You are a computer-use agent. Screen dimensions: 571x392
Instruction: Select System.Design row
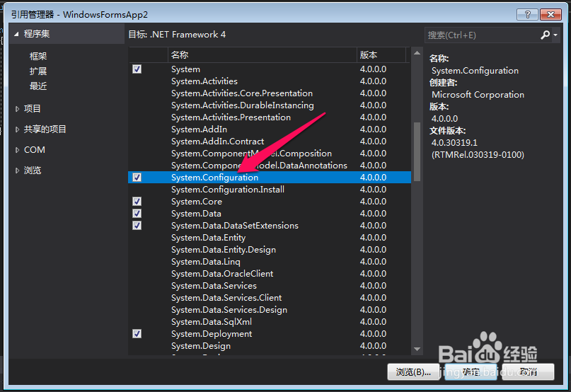point(270,346)
